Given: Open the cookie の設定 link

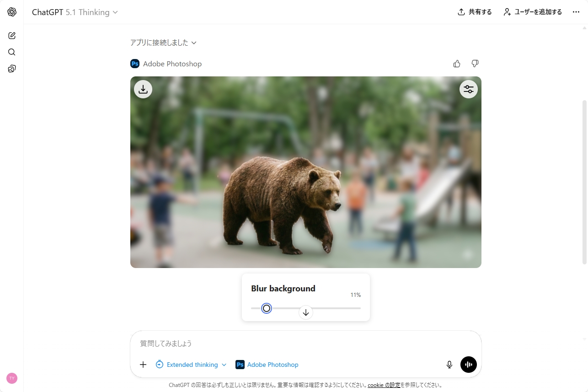Looking at the screenshot, I should 384,385.
